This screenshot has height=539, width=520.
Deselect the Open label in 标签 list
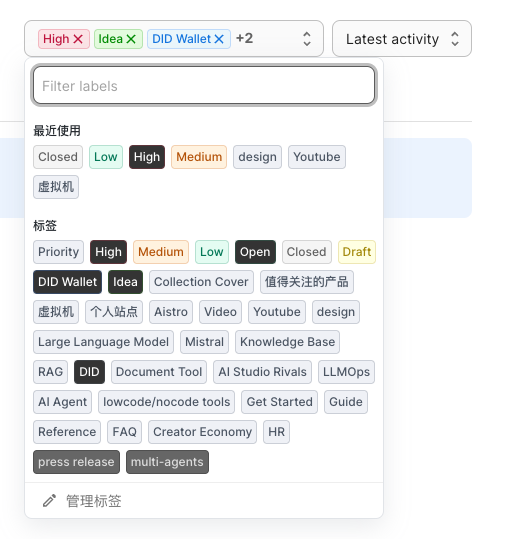coord(255,252)
